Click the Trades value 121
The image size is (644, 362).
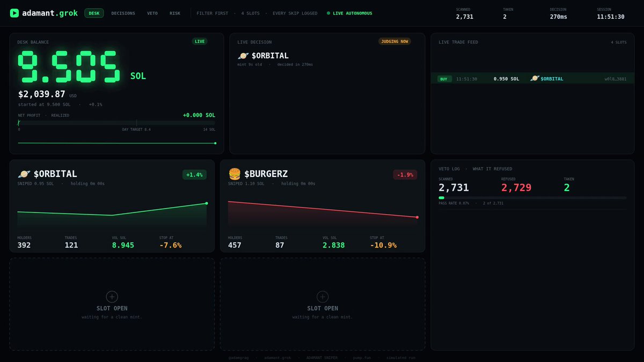(x=71, y=245)
